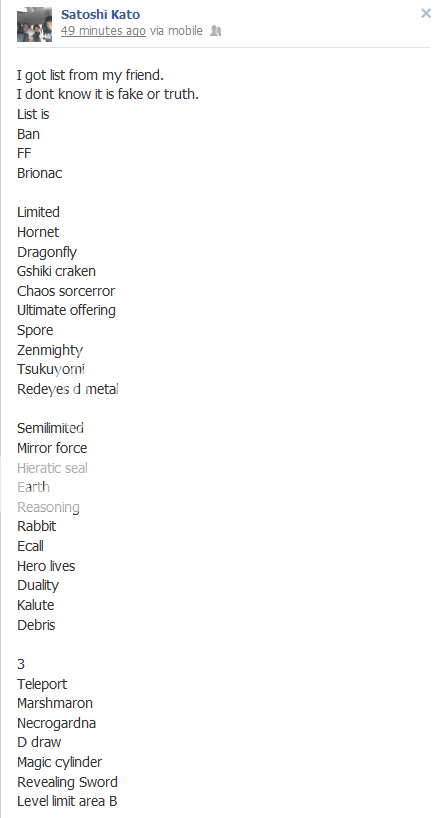Click the 'Ultimate offering' text
The height and width of the screenshot is (818, 443).
point(66,310)
